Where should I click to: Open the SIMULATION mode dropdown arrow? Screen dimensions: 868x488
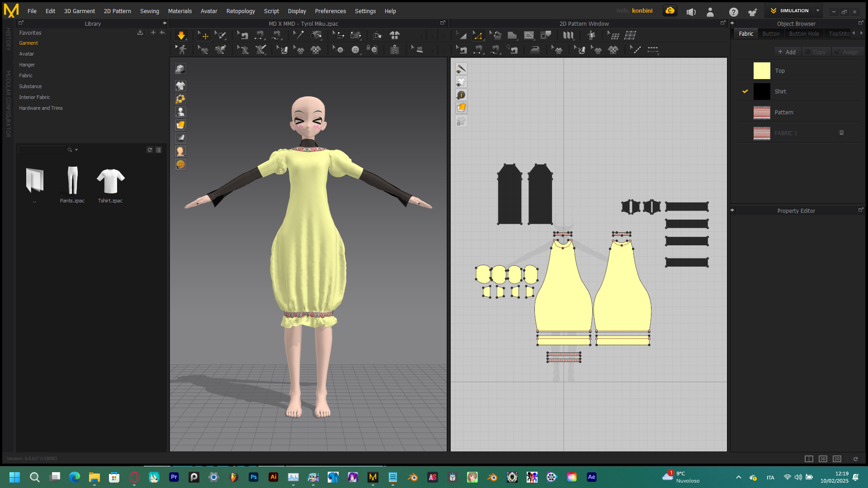point(818,11)
